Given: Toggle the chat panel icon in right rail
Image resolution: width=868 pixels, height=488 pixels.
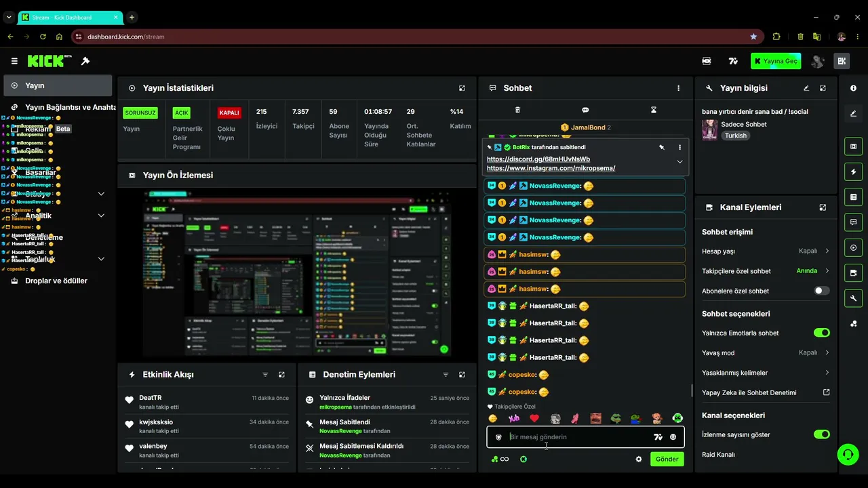Looking at the screenshot, I should click(853, 222).
